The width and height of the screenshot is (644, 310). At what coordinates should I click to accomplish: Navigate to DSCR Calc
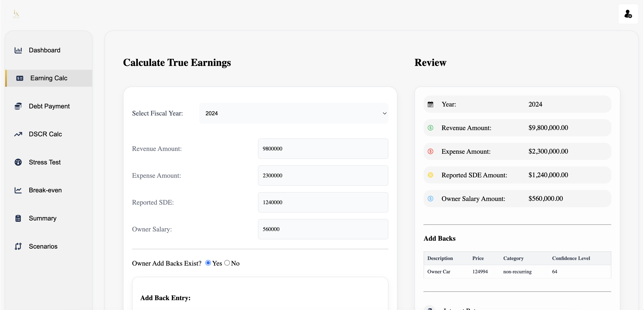point(49,134)
